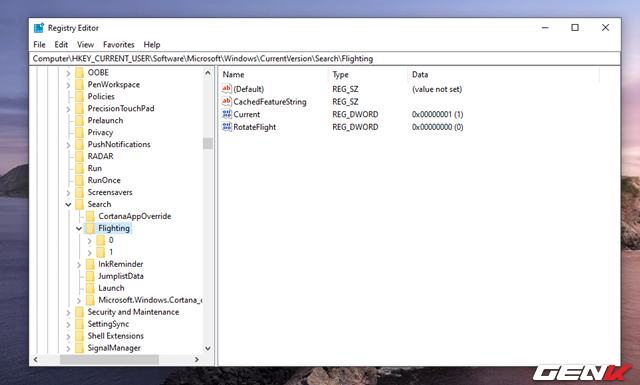Click the Current DWORD value icon
The width and height of the screenshot is (640, 385).
click(227, 114)
